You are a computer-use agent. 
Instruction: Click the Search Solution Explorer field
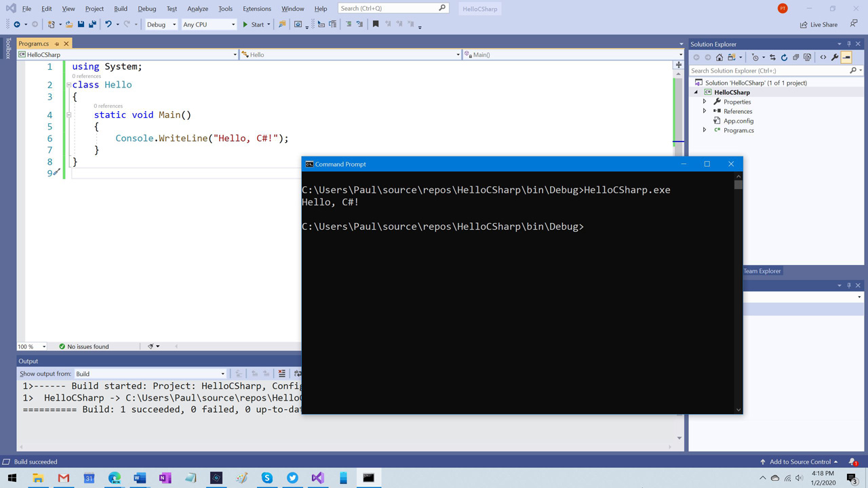pos(769,70)
